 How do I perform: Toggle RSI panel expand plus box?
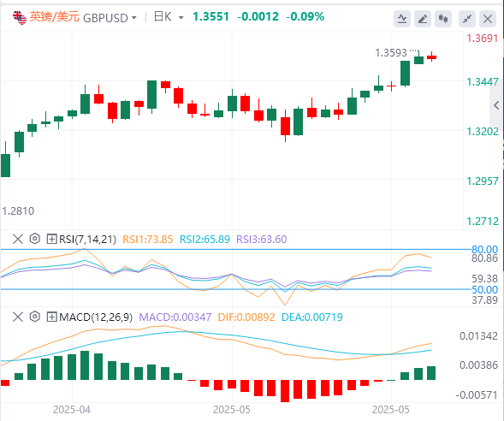[51, 239]
